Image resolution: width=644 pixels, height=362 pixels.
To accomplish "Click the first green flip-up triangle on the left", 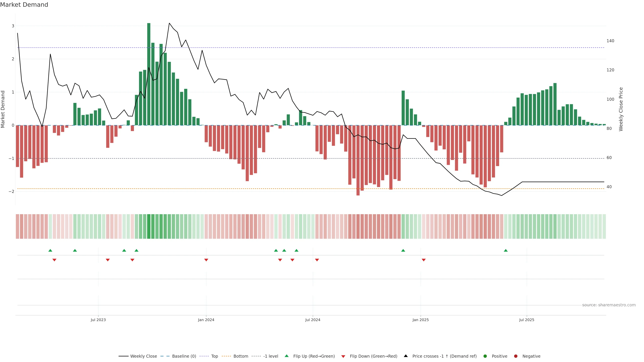I will 50,250.
